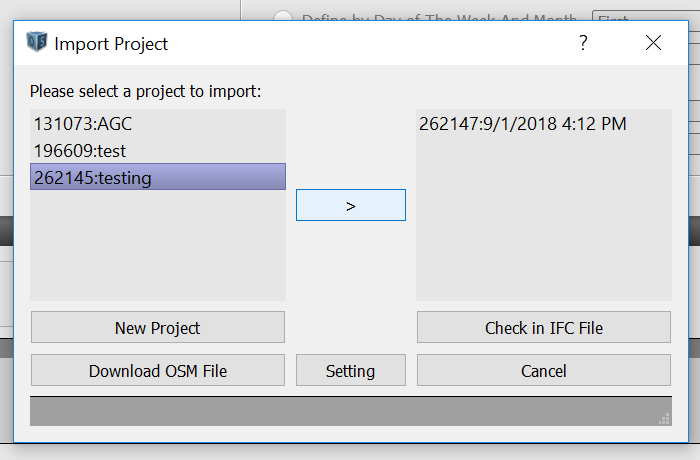The width and height of the screenshot is (700, 460).
Task: Click empty area of right model list
Action: (544, 219)
